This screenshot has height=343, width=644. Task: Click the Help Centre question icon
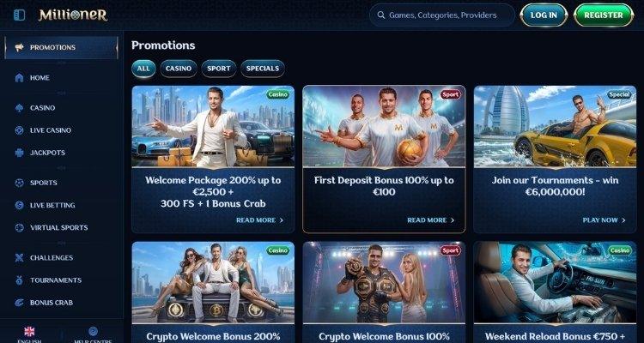point(94,331)
